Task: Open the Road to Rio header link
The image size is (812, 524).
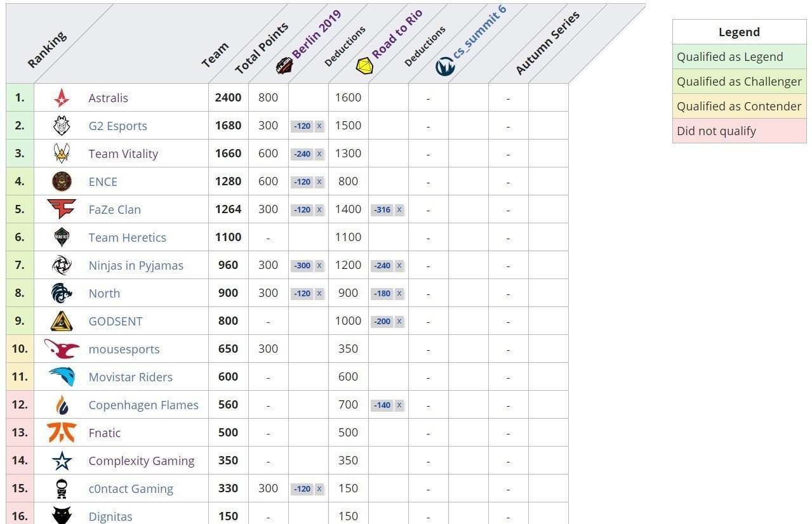Action: 396,35
